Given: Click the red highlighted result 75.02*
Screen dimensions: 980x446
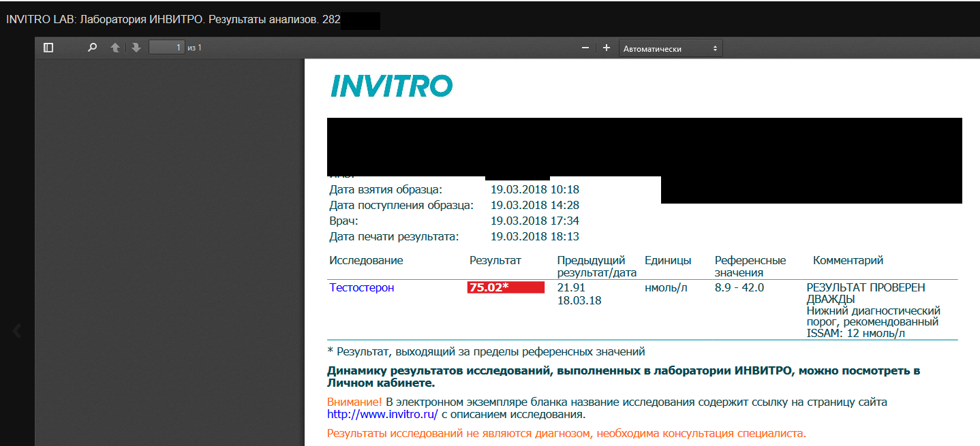Looking at the screenshot, I should click(x=505, y=287).
